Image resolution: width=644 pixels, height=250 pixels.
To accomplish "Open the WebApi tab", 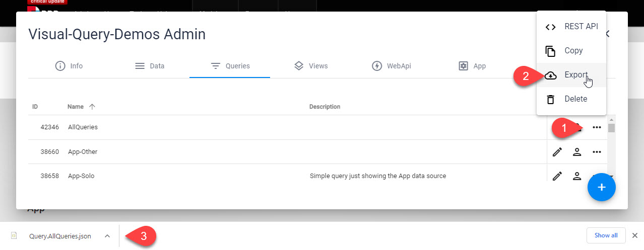I will pos(391,66).
